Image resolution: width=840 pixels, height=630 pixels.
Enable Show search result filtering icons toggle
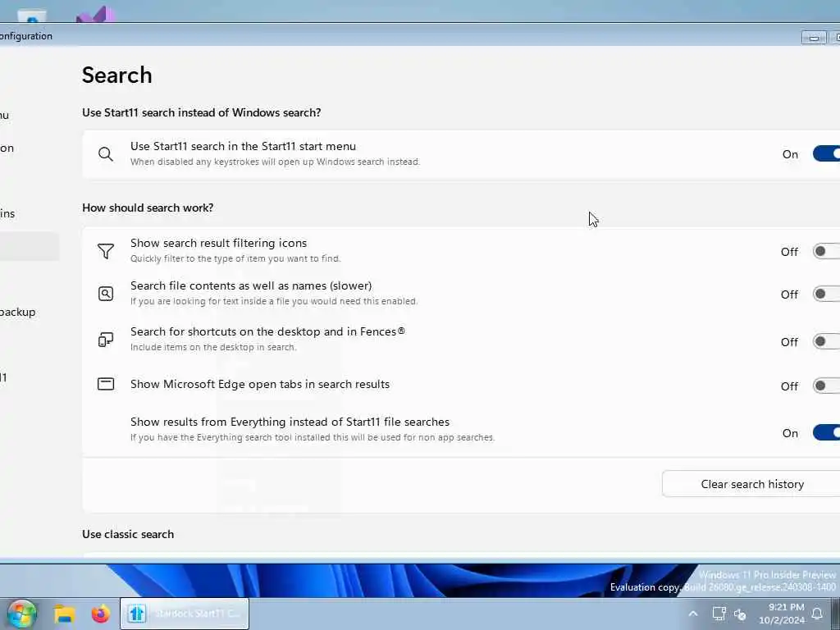point(827,251)
